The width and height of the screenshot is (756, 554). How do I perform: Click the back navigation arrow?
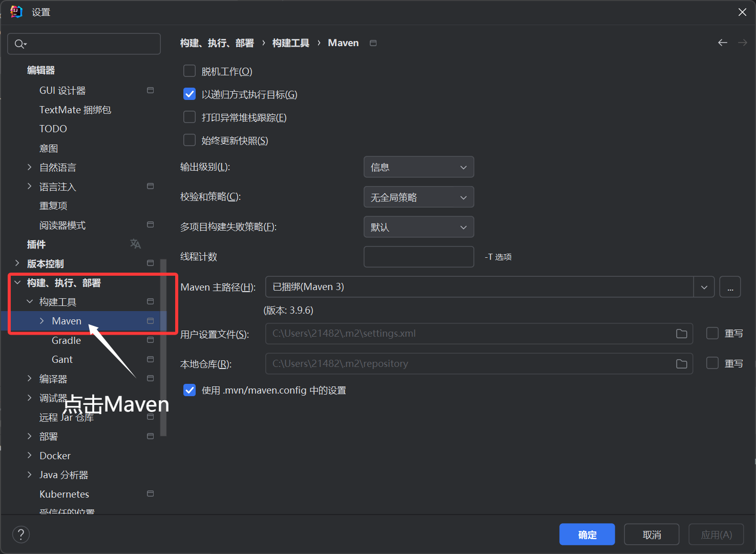point(722,43)
